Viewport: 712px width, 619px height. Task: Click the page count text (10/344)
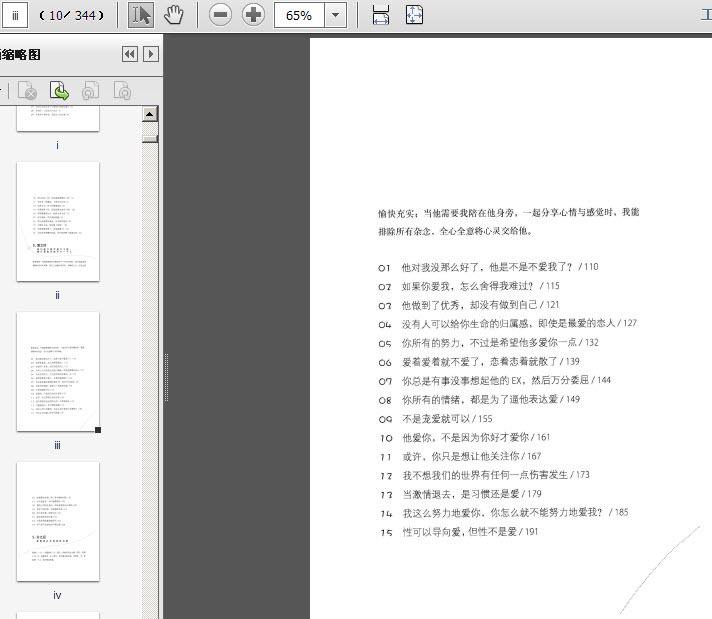[x=71, y=15]
